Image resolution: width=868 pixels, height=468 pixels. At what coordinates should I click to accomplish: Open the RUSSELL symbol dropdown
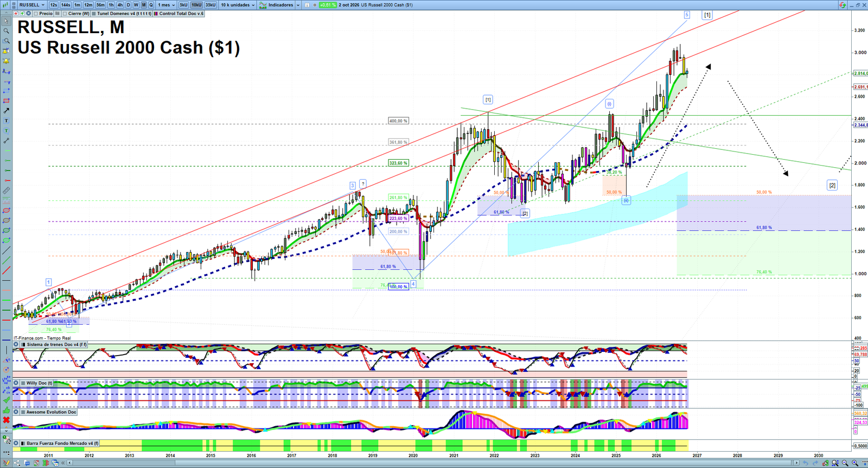tap(32, 5)
